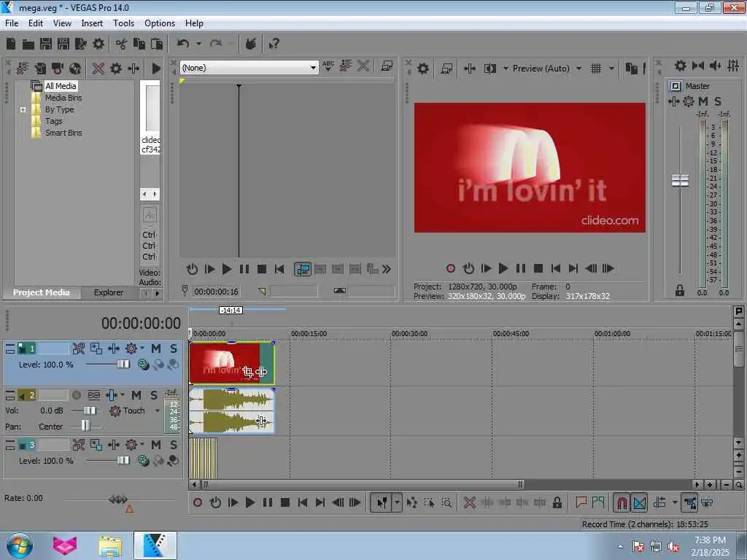Solo video track 1
Viewport: 747px width, 560px height.
pyautogui.click(x=174, y=349)
